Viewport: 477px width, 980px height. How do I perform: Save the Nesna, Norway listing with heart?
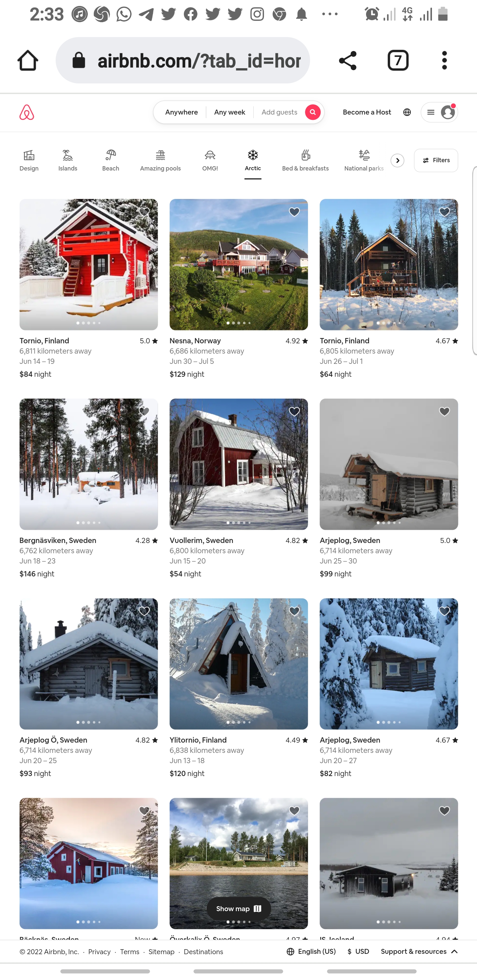point(294,212)
